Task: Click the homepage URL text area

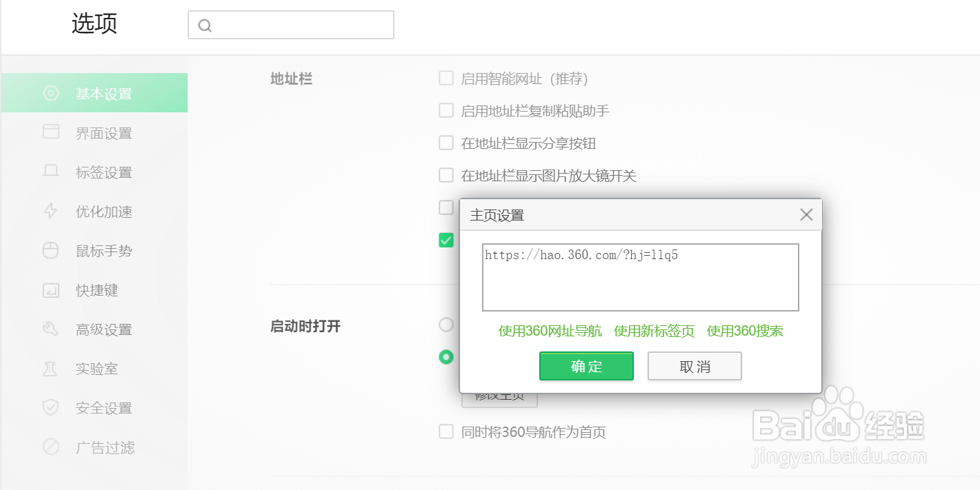Action: (641, 277)
